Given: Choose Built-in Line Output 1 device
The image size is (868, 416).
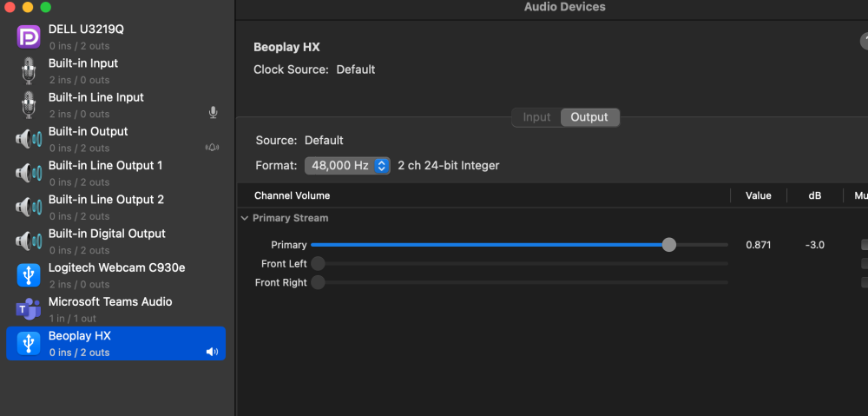Looking at the screenshot, I should coord(115,174).
